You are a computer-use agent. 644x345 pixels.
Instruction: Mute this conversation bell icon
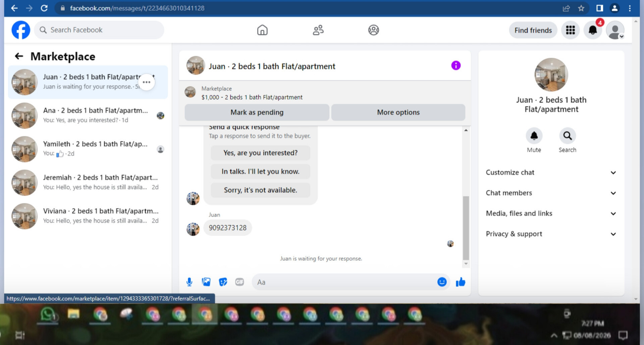534,136
